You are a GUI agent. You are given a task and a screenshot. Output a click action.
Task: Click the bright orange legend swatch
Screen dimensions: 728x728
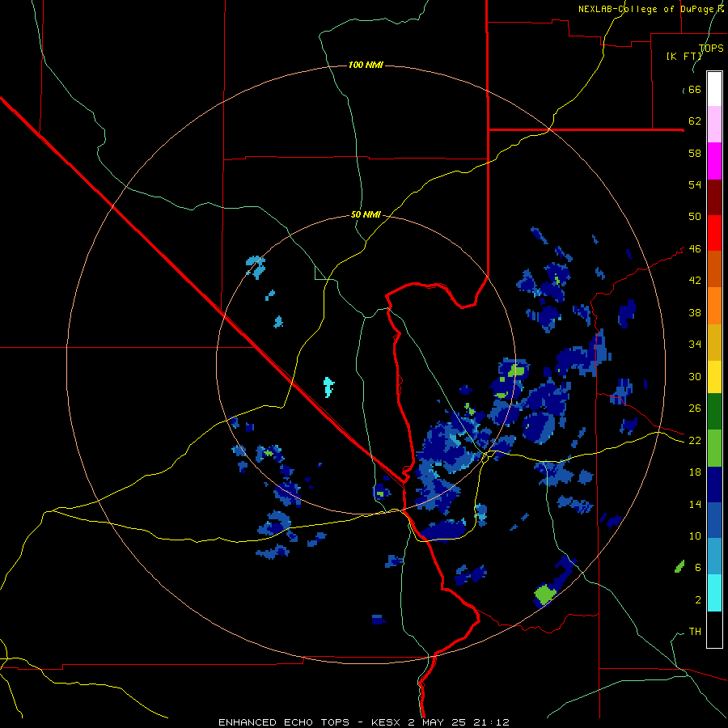coord(714,306)
